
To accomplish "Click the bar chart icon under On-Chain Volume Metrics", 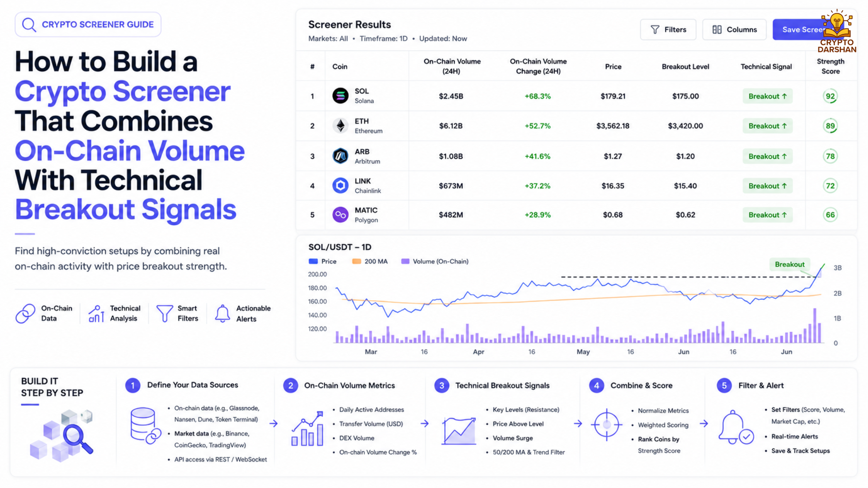I will tap(307, 429).
